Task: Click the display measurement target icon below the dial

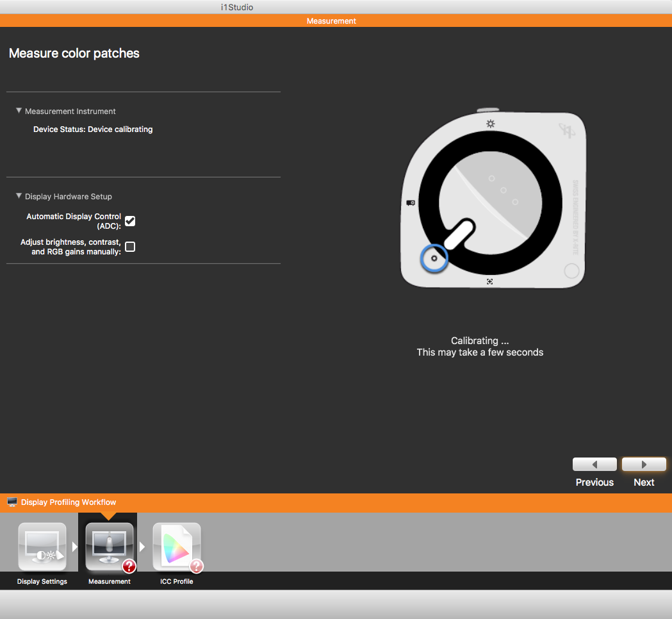Action: pos(490,281)
